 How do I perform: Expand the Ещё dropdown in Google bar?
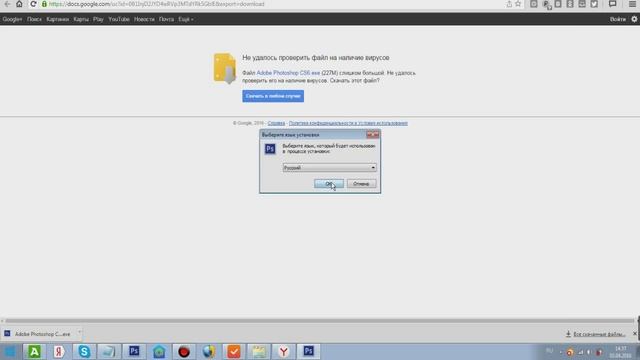(x=186, y=19)
